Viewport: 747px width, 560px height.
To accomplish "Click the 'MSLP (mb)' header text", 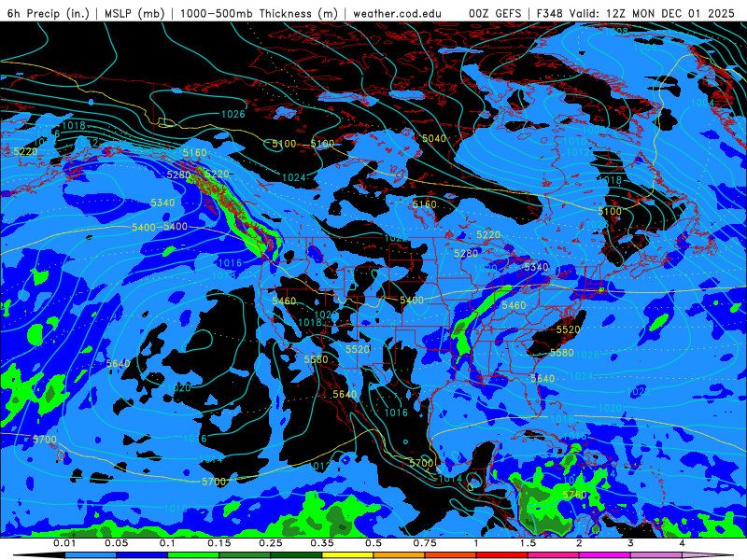I will coord(134,13).
